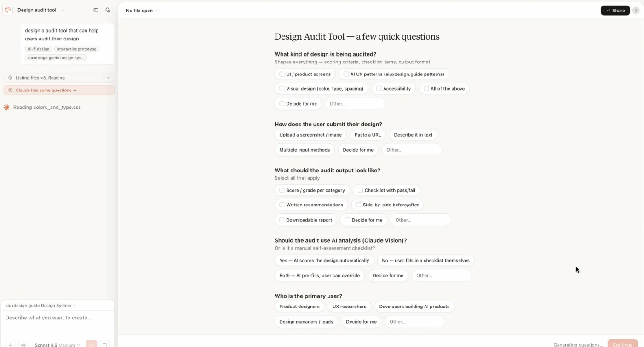Expand the Design audit tool project dropdown
The width and height of the screenshot is (644, 347).
tap(41, 10)
